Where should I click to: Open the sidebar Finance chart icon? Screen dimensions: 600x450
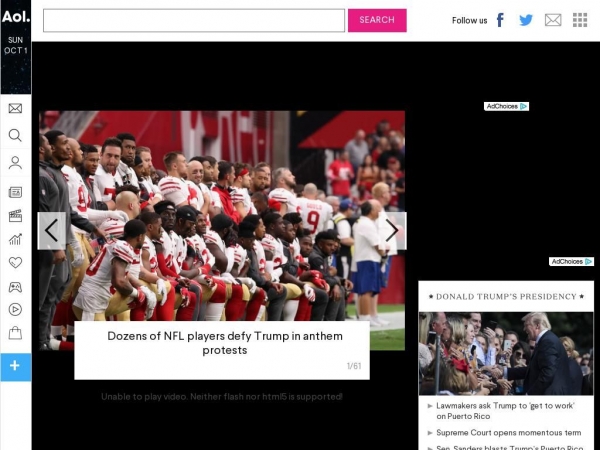point(15,240)
